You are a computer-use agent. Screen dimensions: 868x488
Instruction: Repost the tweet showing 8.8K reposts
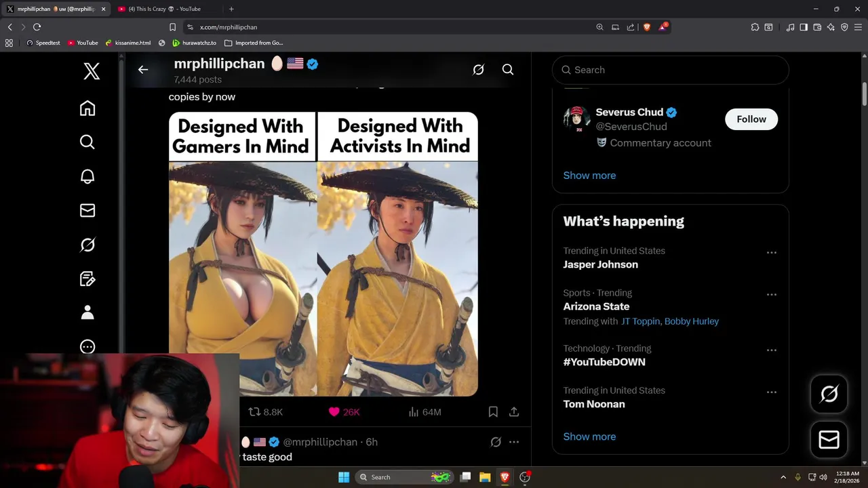[x=265, y=411]
